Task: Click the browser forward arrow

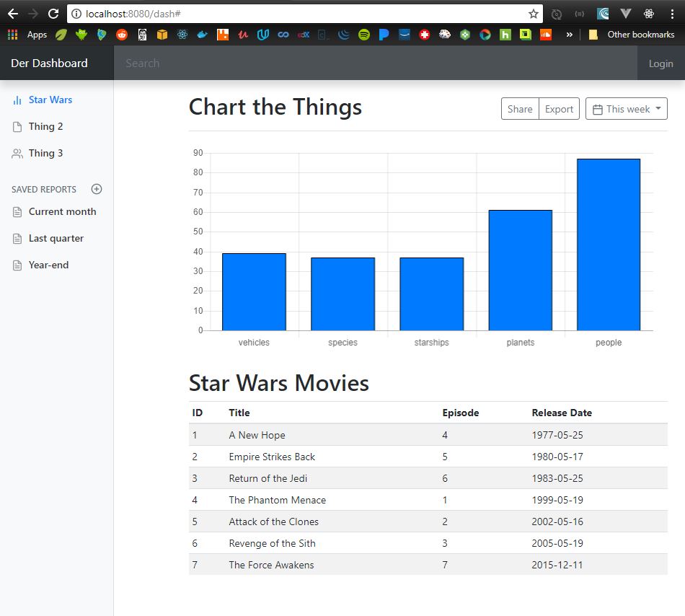Action: 32,14
